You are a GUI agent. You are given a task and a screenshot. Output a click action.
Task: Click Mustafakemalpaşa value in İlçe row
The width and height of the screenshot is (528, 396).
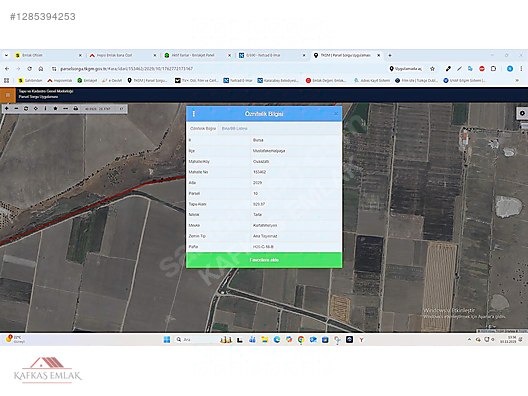pyautogui.click(x=269, y=151)
